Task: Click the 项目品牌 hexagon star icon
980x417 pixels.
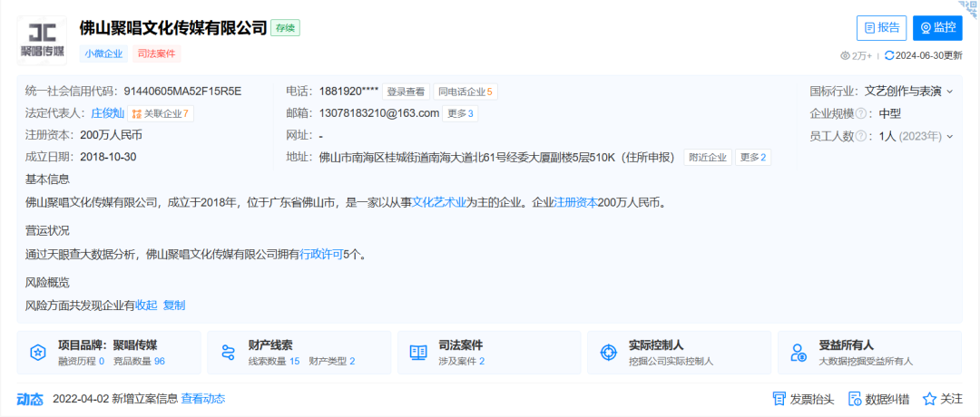Action: (37, 353)
